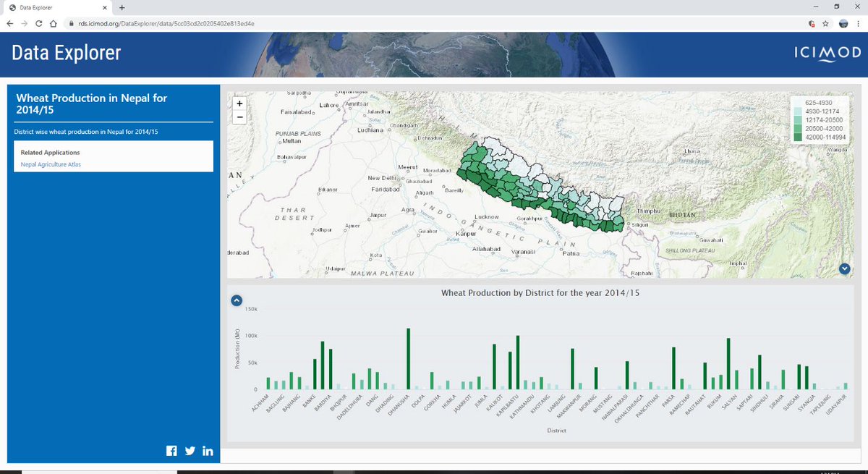Go back with the browser back arrow
Image resolution: width=868 pixels, height=474 pixels.
pyautogui.click(x=9, y=23)
